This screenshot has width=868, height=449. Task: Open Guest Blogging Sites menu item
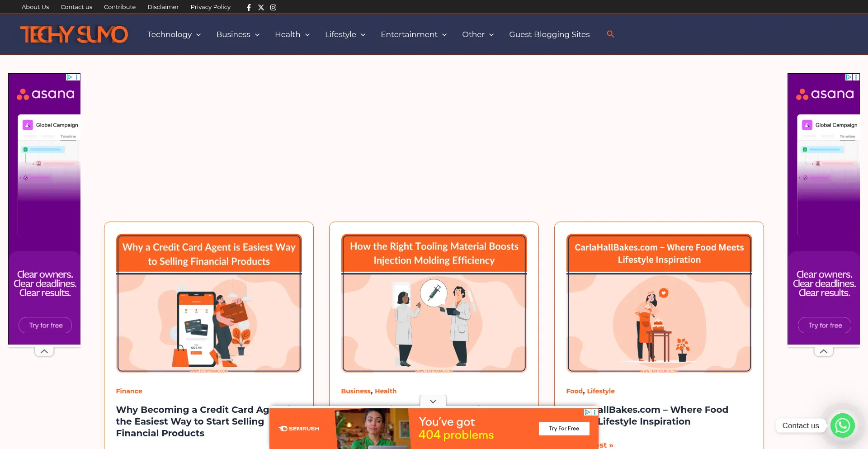[549, 34]
